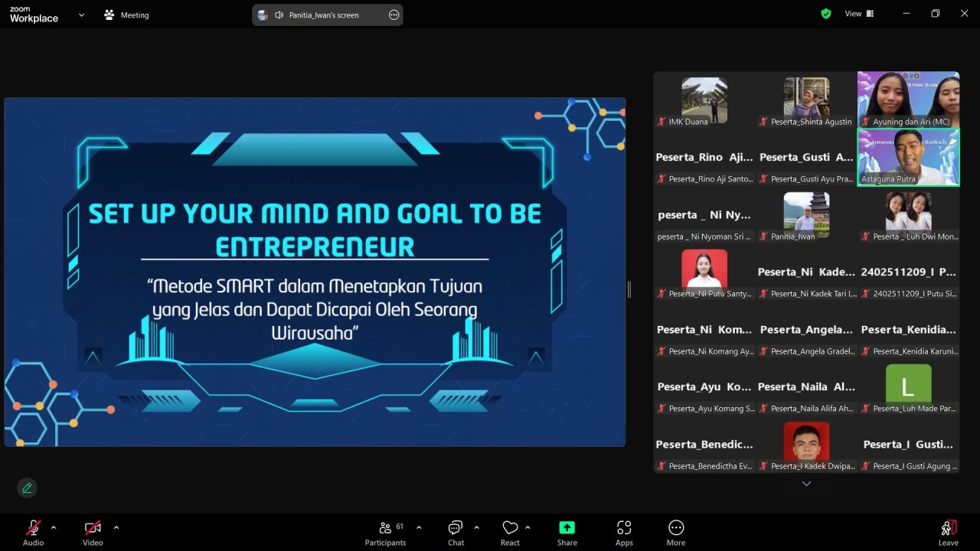Unmute microphone with Audio button
This screenshot has height=551, width=980.
(33, 533)
